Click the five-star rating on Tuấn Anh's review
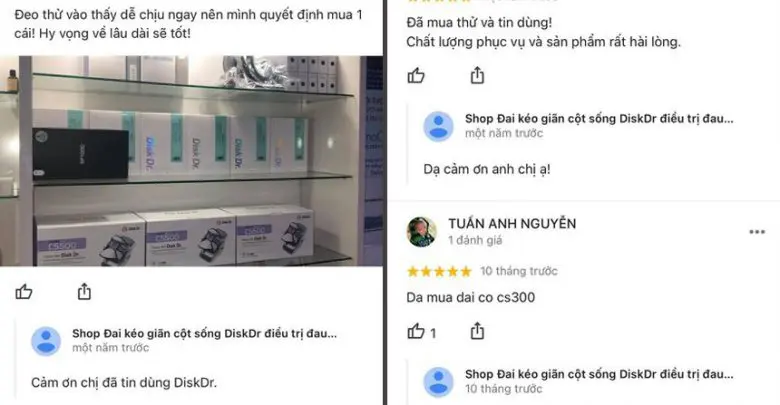Image resolution: width=780 pixels, height=405 pixels. (x=439, y=271)
